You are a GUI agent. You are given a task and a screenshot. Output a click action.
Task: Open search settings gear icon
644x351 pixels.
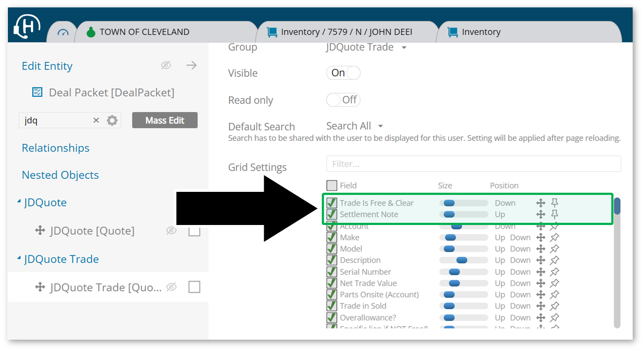(x=112, y=120)
